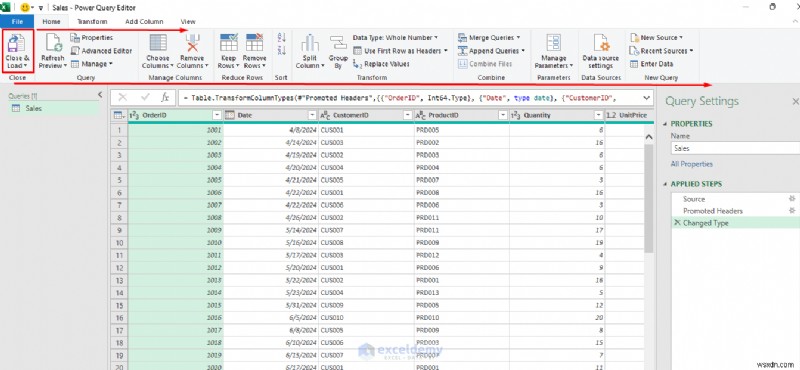Image resolution: width=800 pixels, height=370 pixels.
Task: Open the Quantity column filter dropdown
Action: coord(598,115)
